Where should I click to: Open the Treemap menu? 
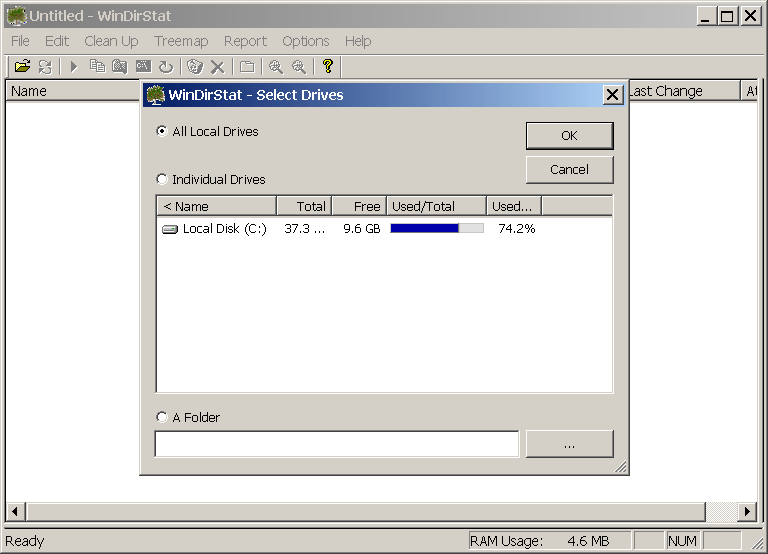click(x=181, y=41)
